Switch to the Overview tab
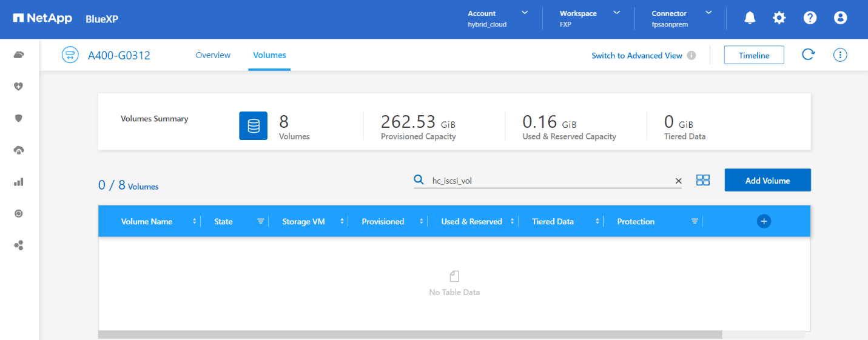Image resolution: width=868 pixels, height=340 pixels. pos(213,55)
